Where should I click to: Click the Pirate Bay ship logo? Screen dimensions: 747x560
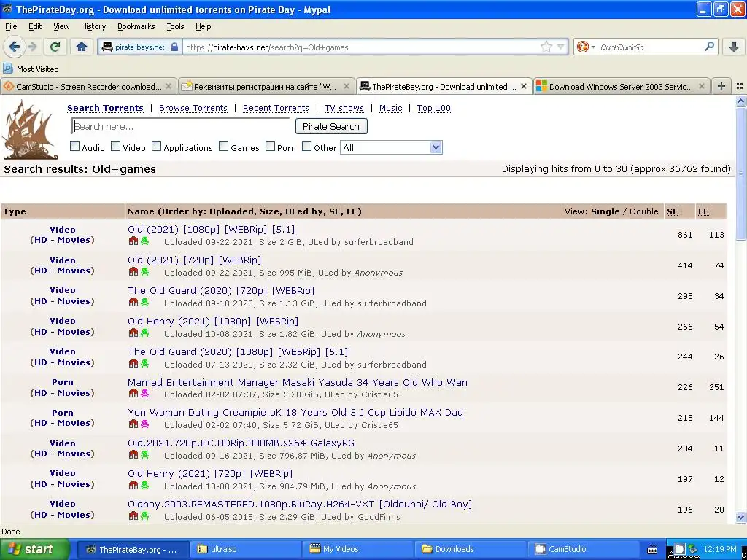coord(29,130)
